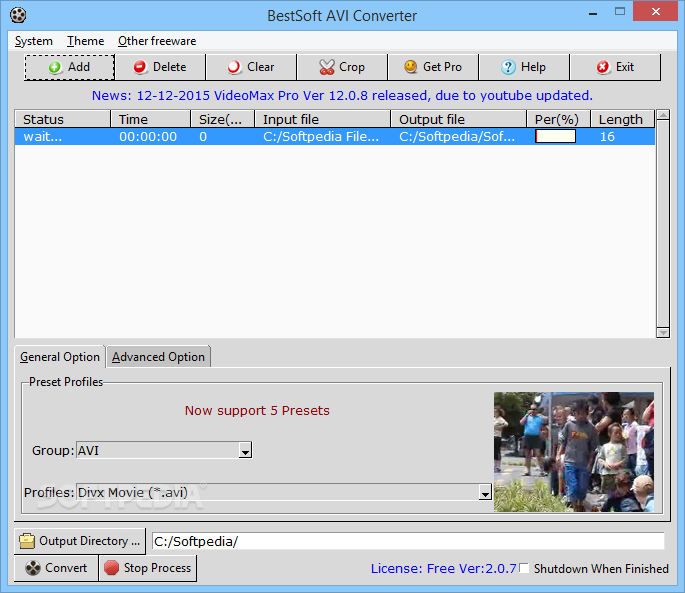
Task: Click the 'C:/Softpedia File...' input cell
Action: coord(321,137)
